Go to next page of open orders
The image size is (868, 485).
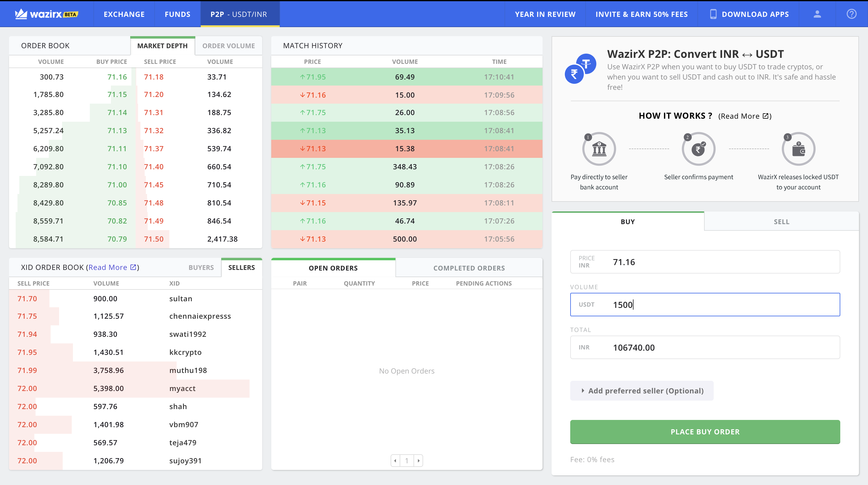tap(419, 460)
